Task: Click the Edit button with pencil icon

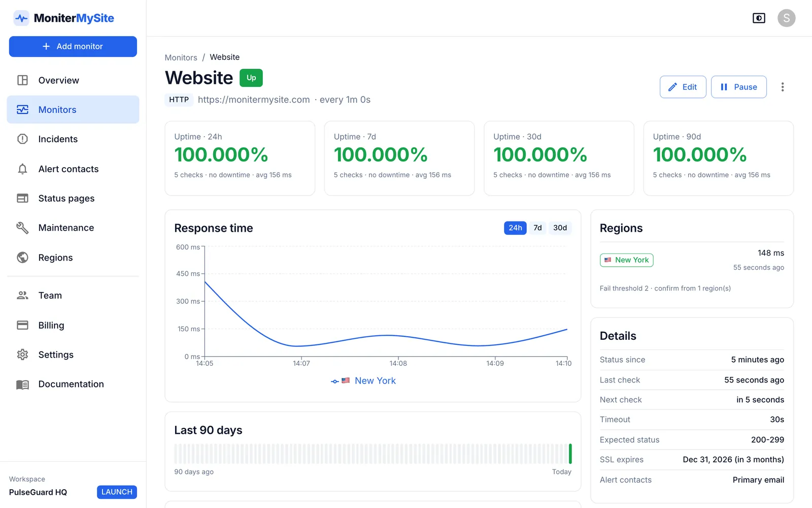Action: [x=683, y=87]
